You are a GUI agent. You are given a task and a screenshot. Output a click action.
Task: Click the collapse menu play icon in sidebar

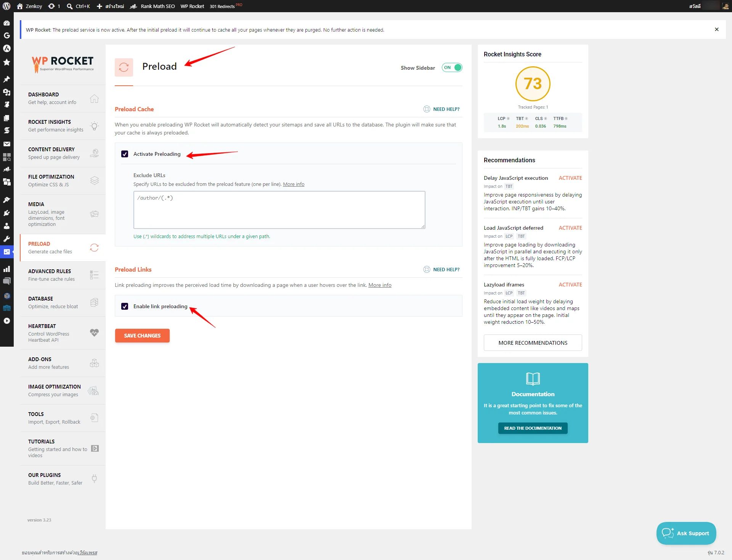click(x=6, y=321)
